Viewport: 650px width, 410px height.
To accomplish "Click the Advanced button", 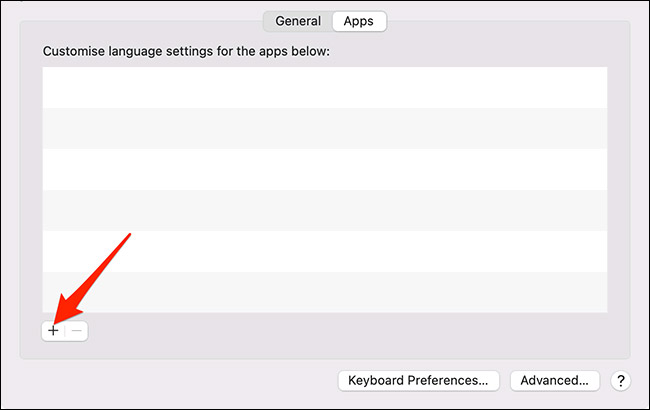I will tap(554, 380).
